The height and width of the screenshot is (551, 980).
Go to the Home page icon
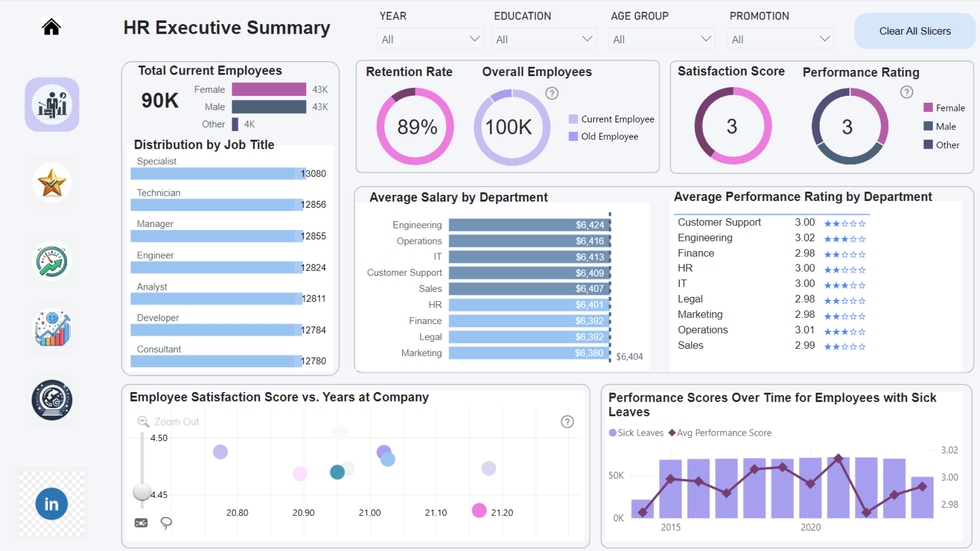[x=52, y=27]
